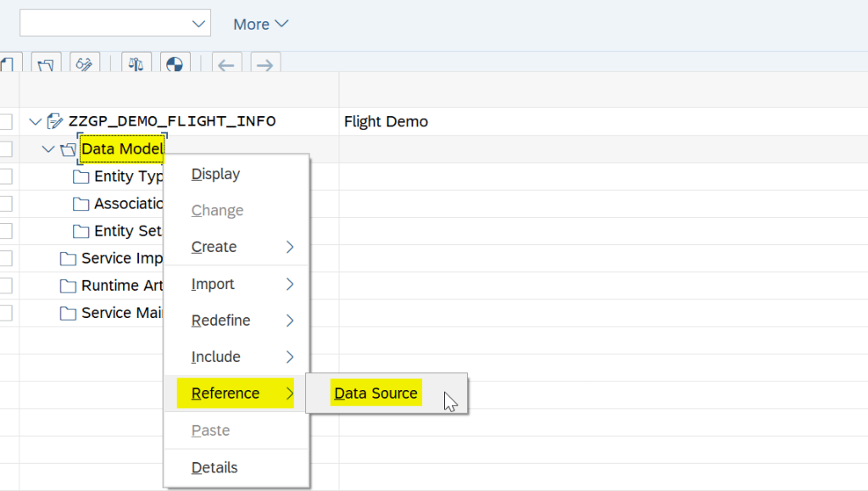Collapse the ZZGP_DEMO_FLIGHT_INFO project node

[x=35, y=121]
